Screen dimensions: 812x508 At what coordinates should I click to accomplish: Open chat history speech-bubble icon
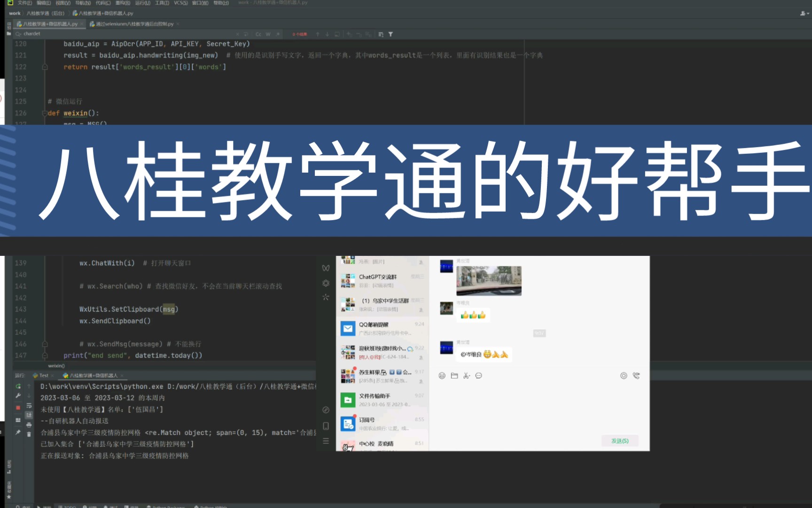coord(478,375)
